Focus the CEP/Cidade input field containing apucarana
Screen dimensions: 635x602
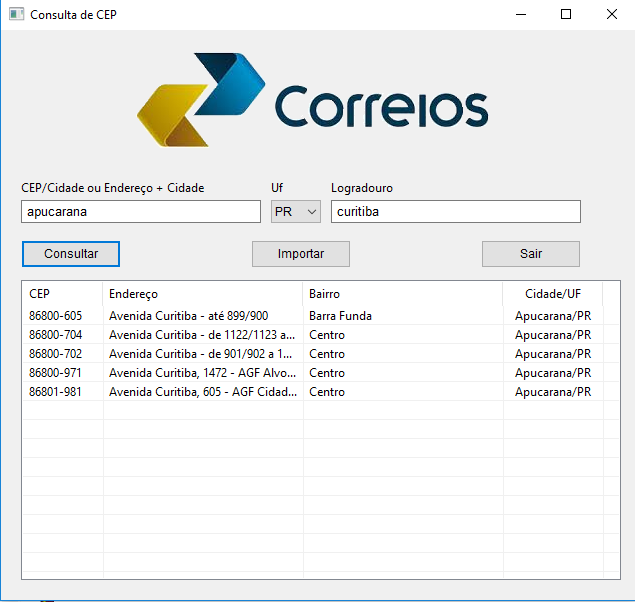click(x=140, y=212)
